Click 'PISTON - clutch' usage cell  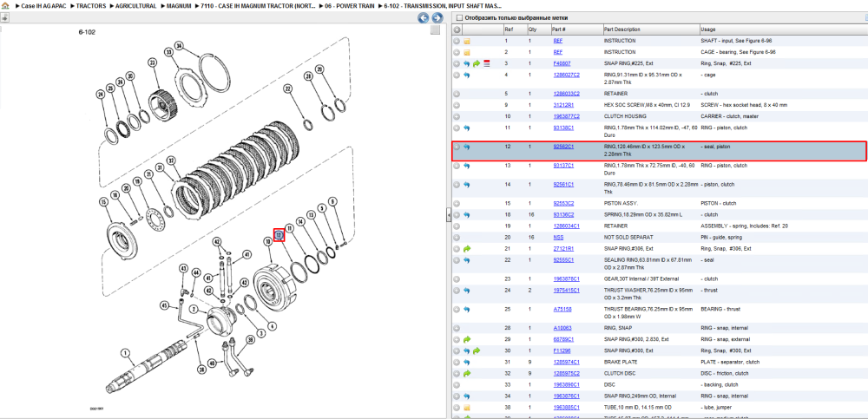coord(718,203)
